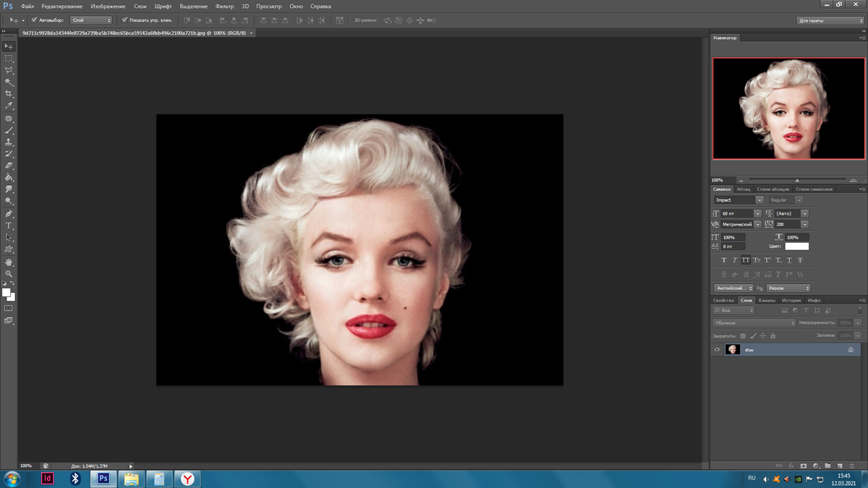Image resolution: width=868 pixels, height=488 pixels.
Task: Select the Move tool
Action: point(9,46)
